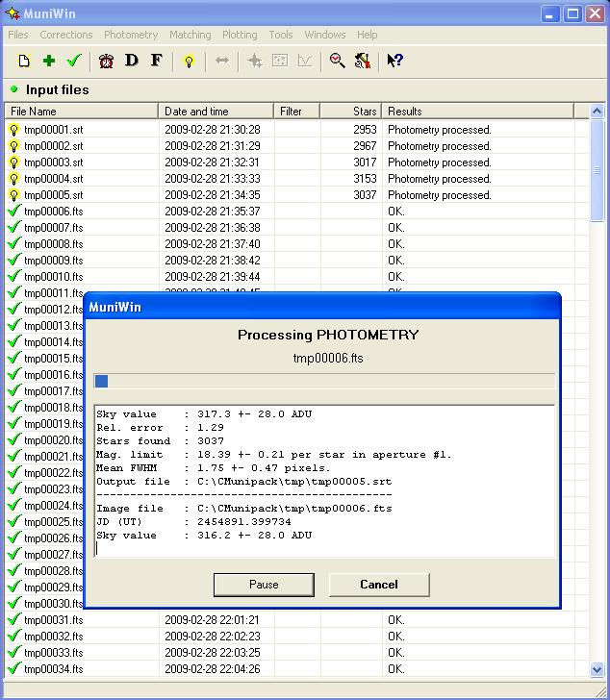
Task: Apply flat correction with the F icon
Action: pos(156,61)
